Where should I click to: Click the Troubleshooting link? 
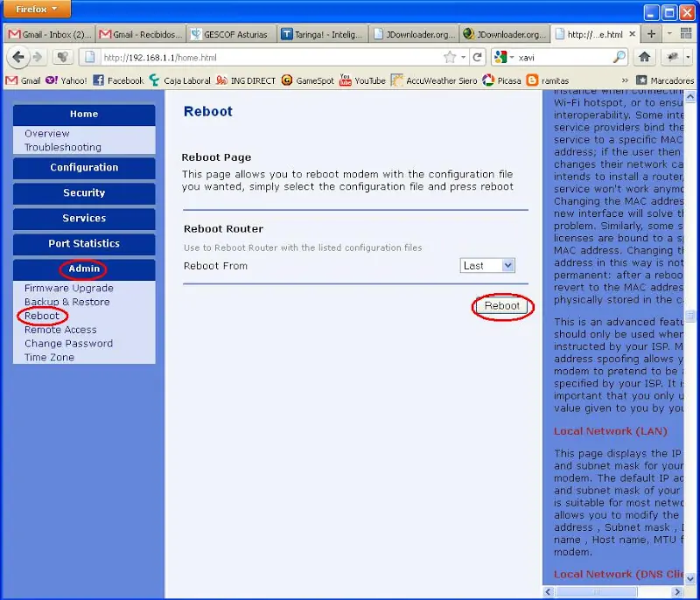pyautogui.click(x=63, y=147)
